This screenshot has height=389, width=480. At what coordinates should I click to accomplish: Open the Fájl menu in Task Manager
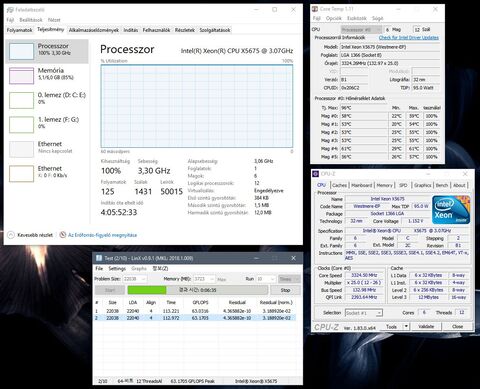(10, 20)
